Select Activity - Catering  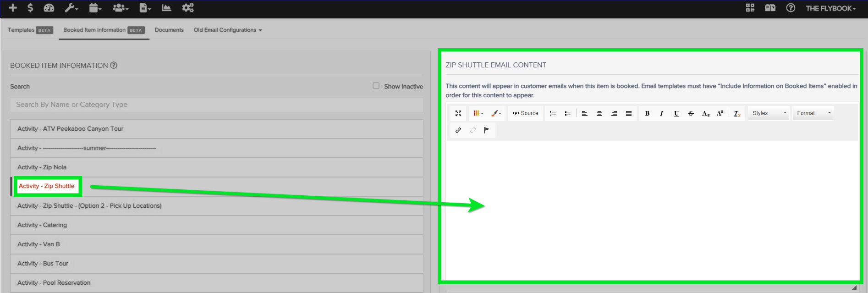(x=217, y=225)
